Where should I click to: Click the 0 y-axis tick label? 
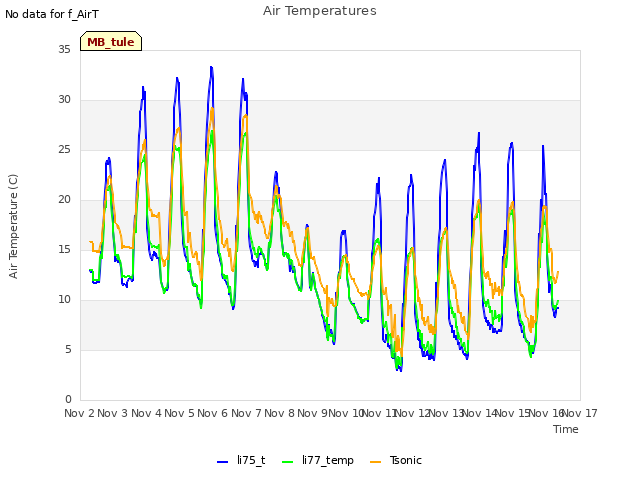click(x=68, y=400)
